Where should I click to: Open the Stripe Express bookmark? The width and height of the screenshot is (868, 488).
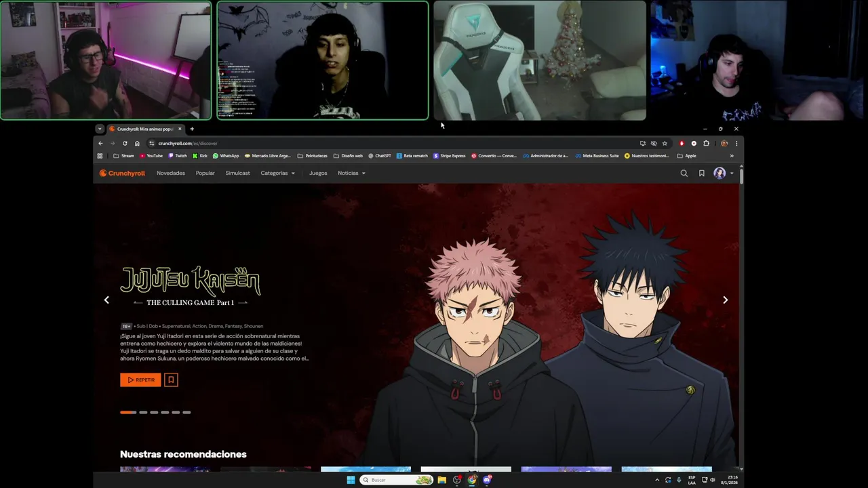[x=450, y=156]
